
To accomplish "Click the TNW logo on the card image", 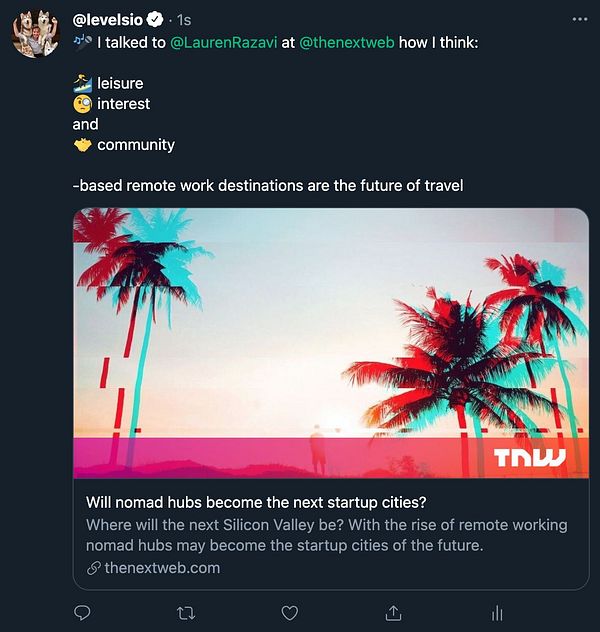I will [x=529, y=458].
